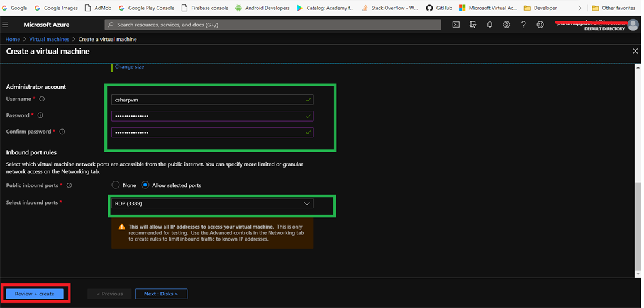Show info tooltip next to Username
Viewport: 644px width, 308px height.
tap(42, 99)
